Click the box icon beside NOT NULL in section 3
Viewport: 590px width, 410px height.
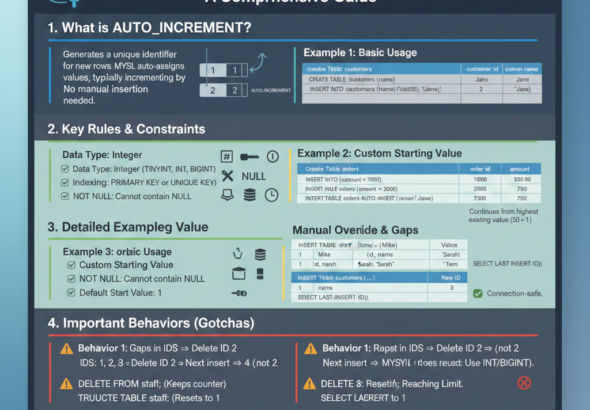tap(239, 273)
